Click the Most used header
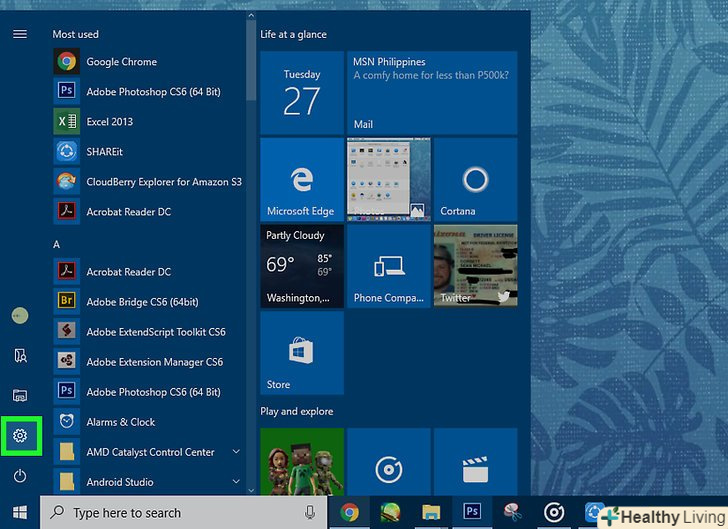 pos(76,34)
